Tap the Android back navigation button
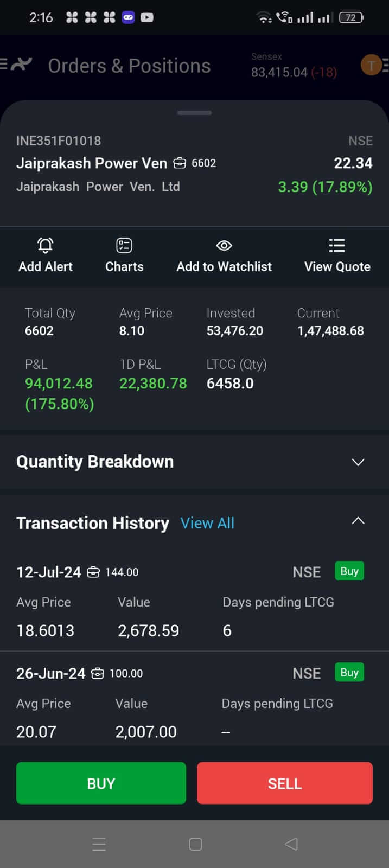 pyautogui.click(x=291, y=844)
